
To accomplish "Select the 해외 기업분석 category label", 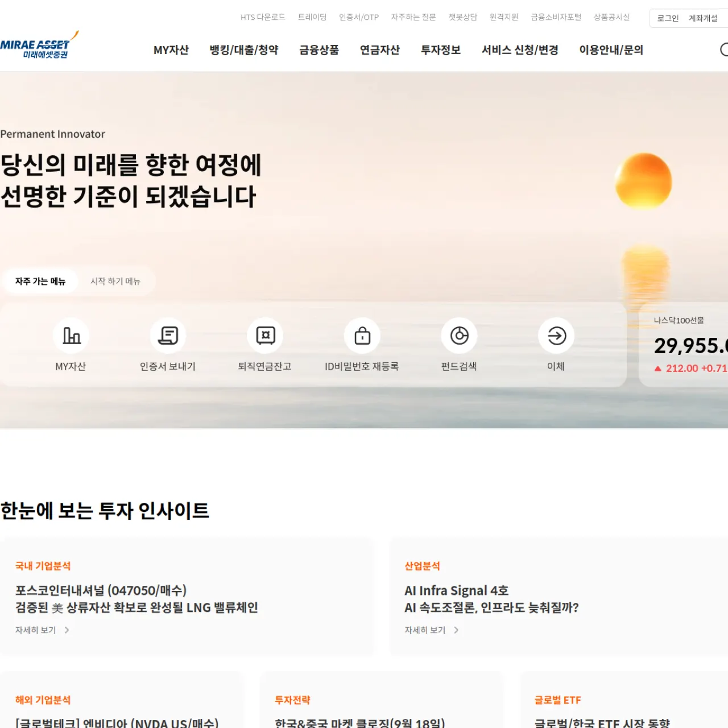I will (43, 700).
